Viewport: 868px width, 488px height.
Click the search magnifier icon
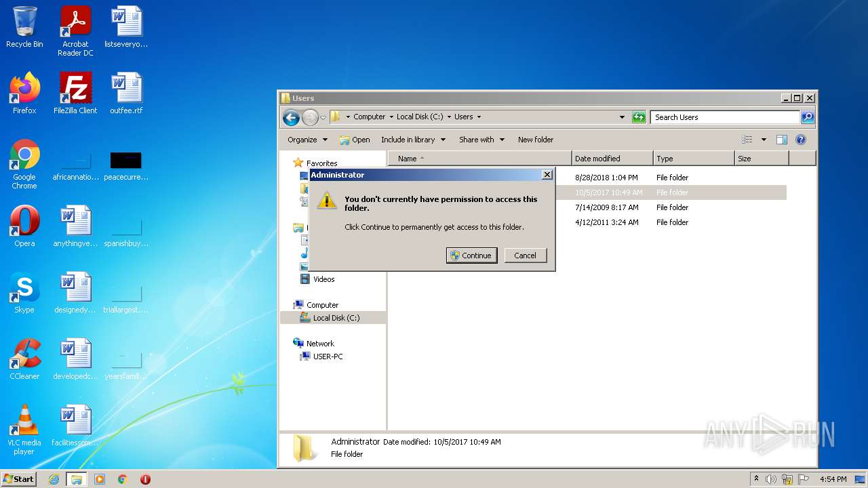(x=808, y=117)
